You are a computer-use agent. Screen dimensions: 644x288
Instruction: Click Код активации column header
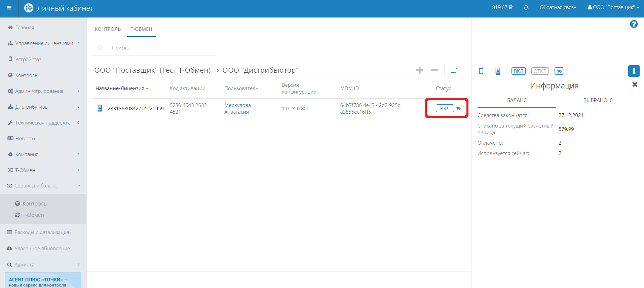(x=187, y=88)
